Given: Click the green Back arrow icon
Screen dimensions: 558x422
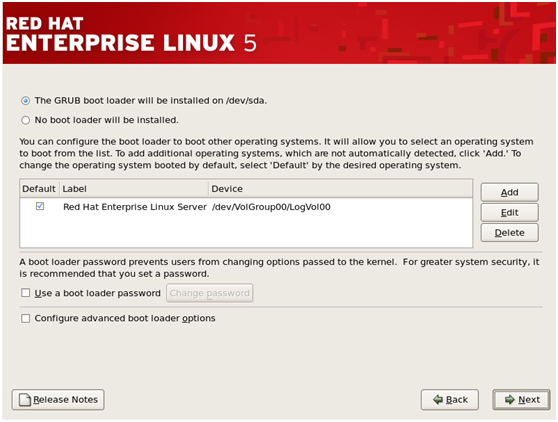Looking at the screenshot, I should pyautogui.click(x=438, y=400).
